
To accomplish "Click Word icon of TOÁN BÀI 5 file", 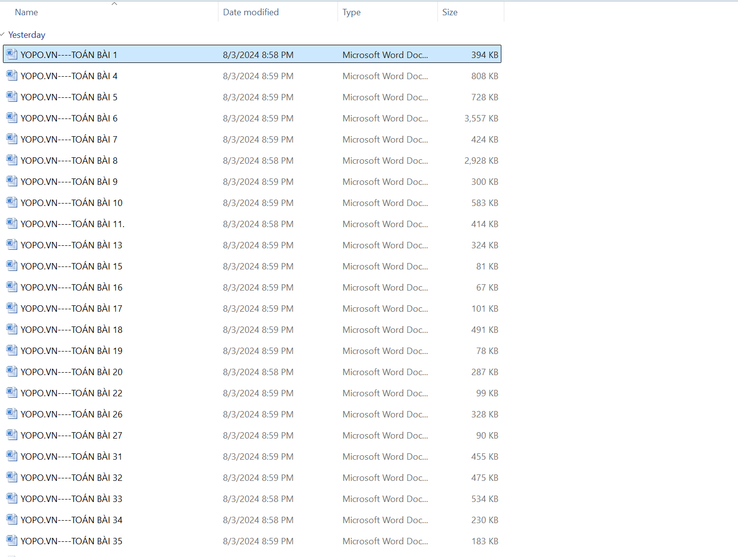I will coord(12,96).
